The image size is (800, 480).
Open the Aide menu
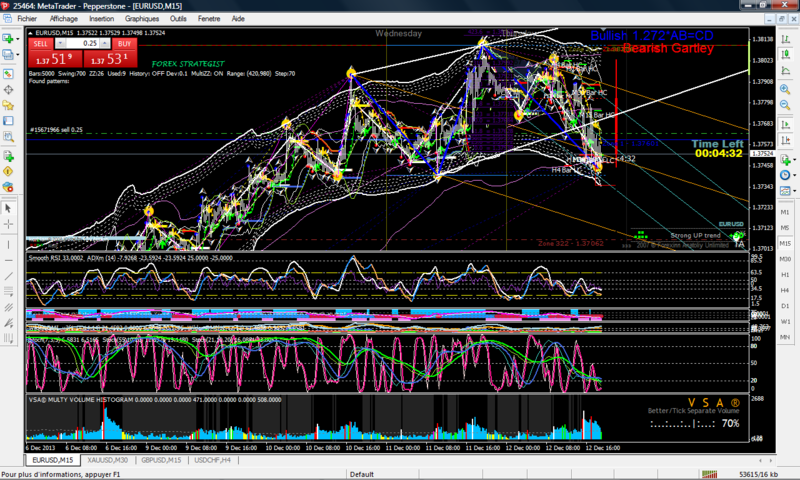click(238, 18)
